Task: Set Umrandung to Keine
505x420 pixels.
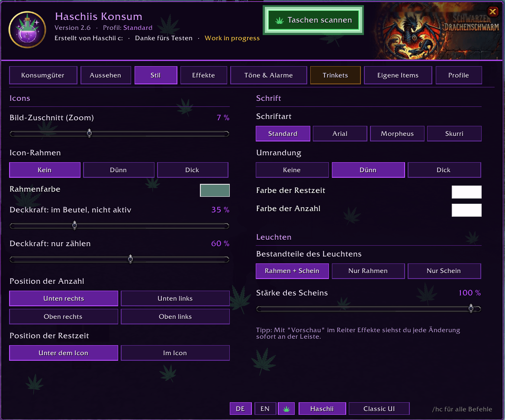Action: (x=292, y=170)
